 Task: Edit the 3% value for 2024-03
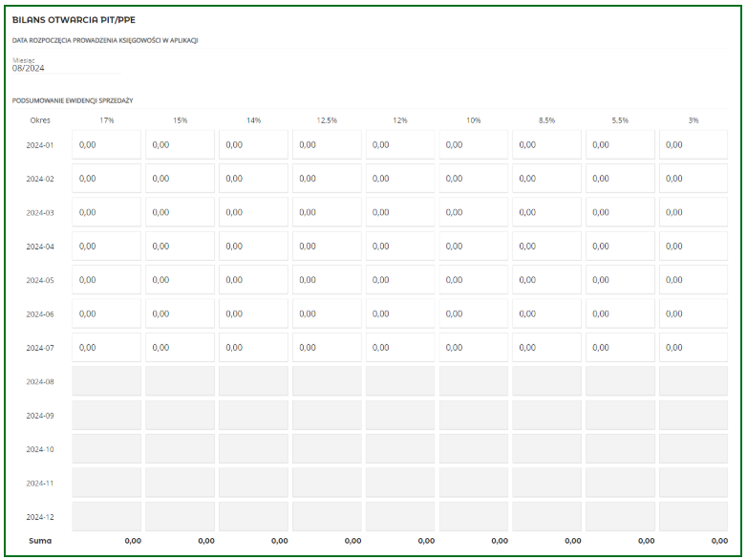(694, 212)
